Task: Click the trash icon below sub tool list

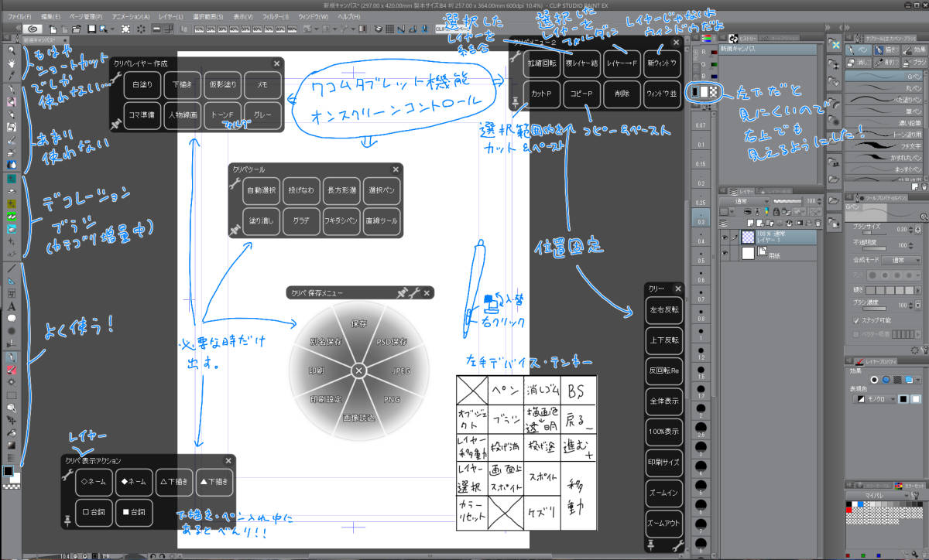Action: click(924, 186)
